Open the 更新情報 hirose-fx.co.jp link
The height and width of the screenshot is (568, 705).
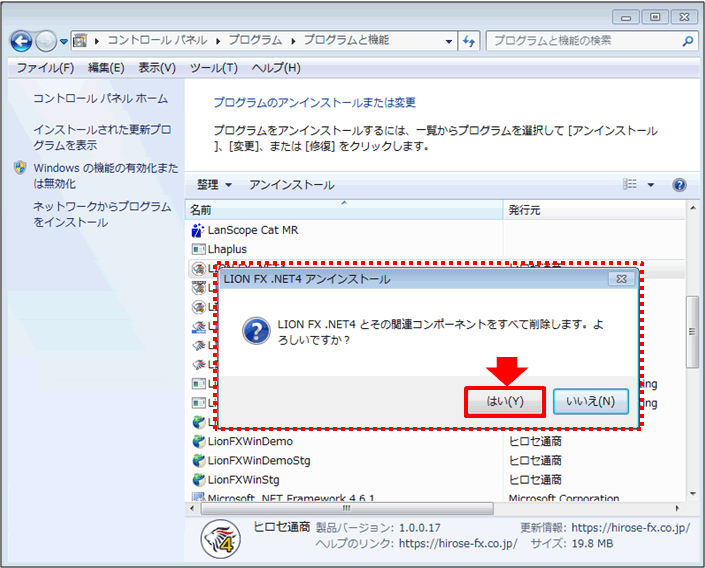pos(630,528)
